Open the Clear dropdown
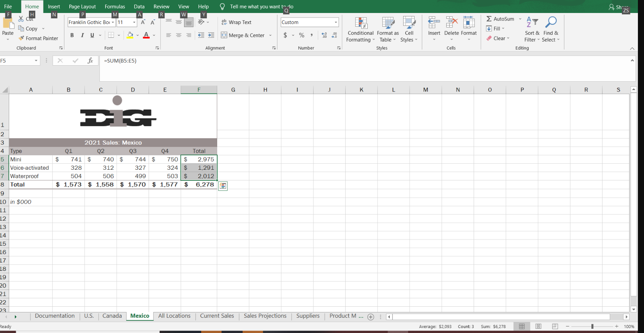 point(498,38)
